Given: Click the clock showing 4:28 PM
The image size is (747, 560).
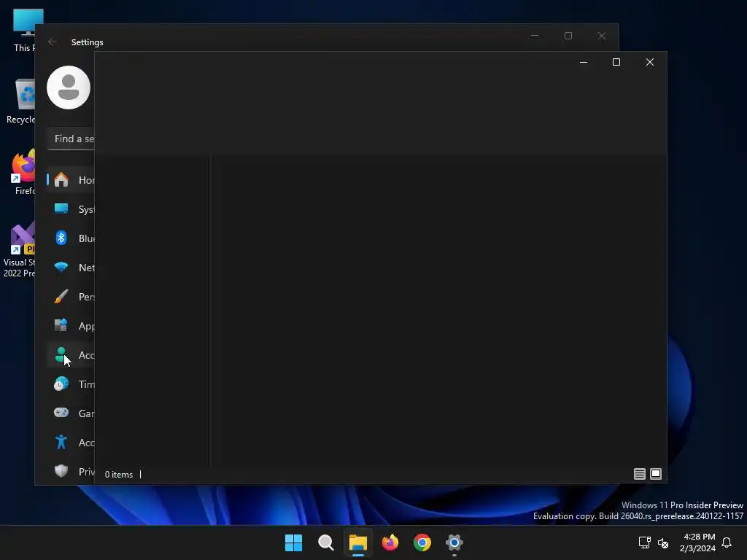Looking at the screenshot, I should [x=700, y=537].
